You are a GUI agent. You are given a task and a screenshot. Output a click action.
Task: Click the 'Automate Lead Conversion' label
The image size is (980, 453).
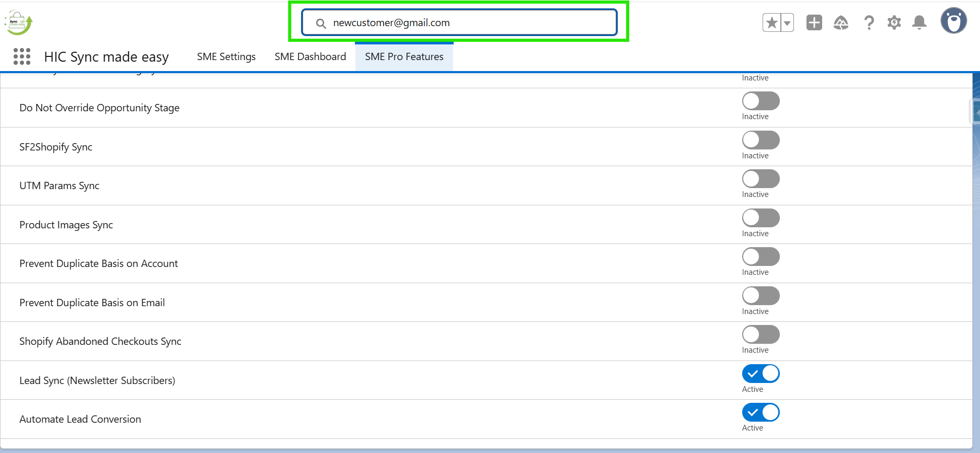click(80, 419)
